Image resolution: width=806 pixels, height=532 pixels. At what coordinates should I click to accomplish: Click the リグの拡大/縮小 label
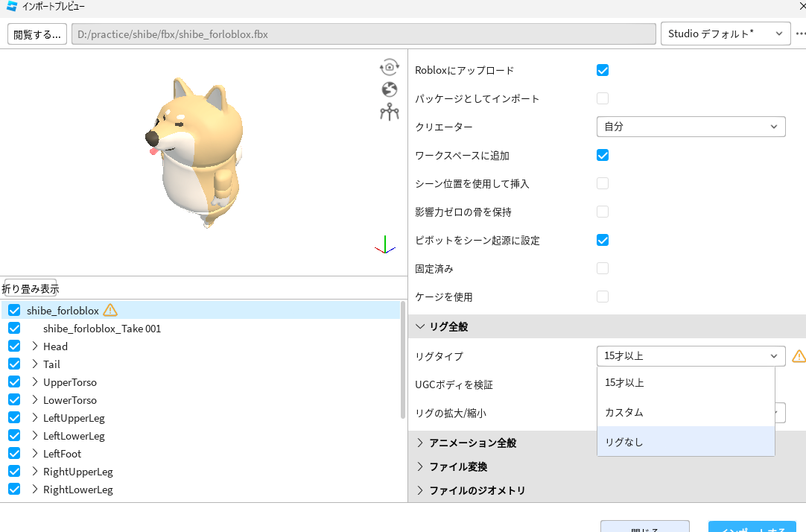pos(450,413)
